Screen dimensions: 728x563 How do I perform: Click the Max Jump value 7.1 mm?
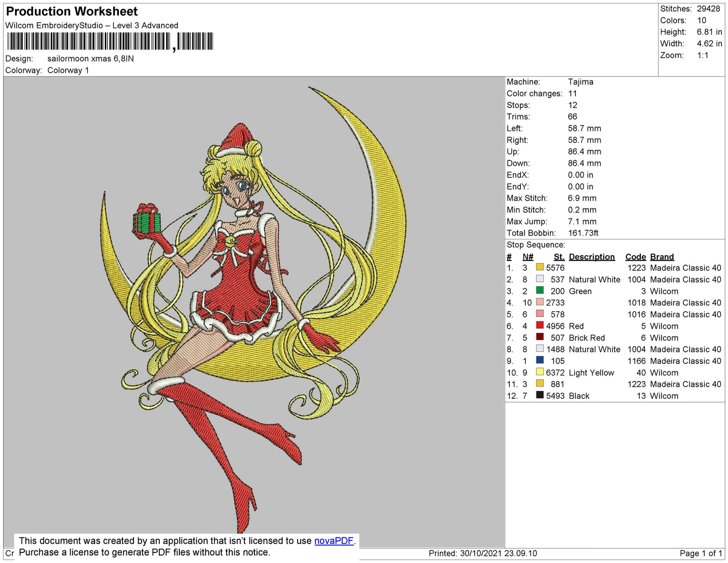coord(582,221)
